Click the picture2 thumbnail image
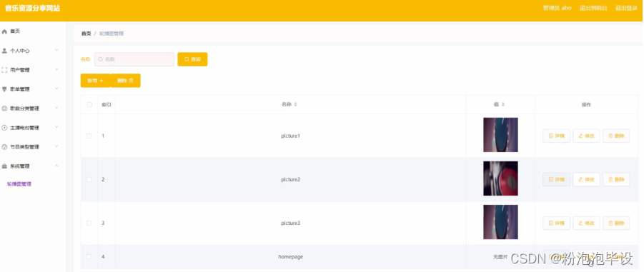Viewport: 644px width, 272px height. tap(500, 178)
